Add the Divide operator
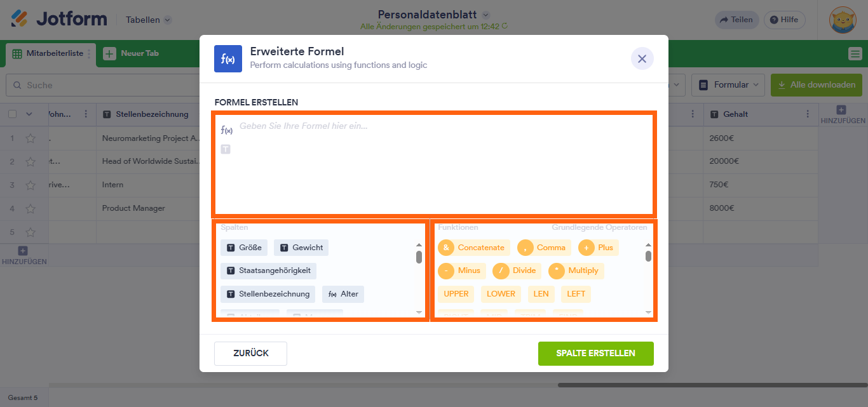 (517, 271)
